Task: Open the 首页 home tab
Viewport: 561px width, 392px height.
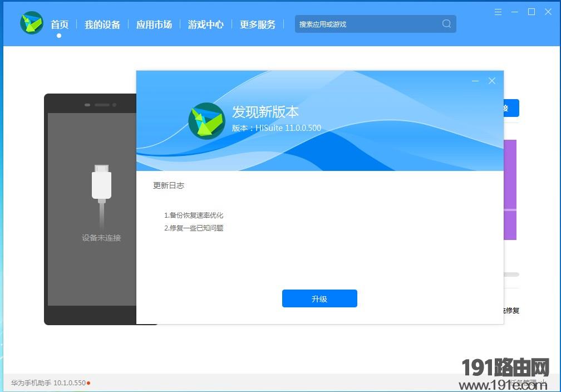Action: [x=60, y=24]
